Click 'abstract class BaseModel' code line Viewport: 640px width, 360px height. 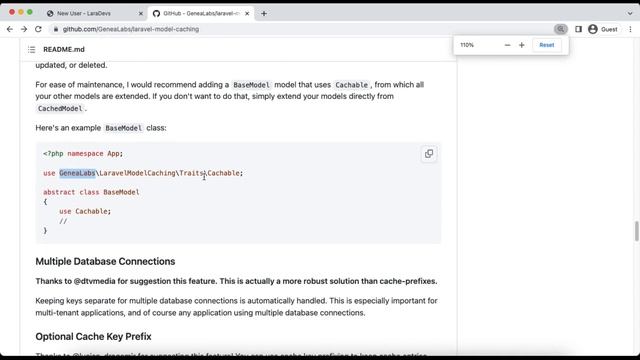tap(91, 192)
